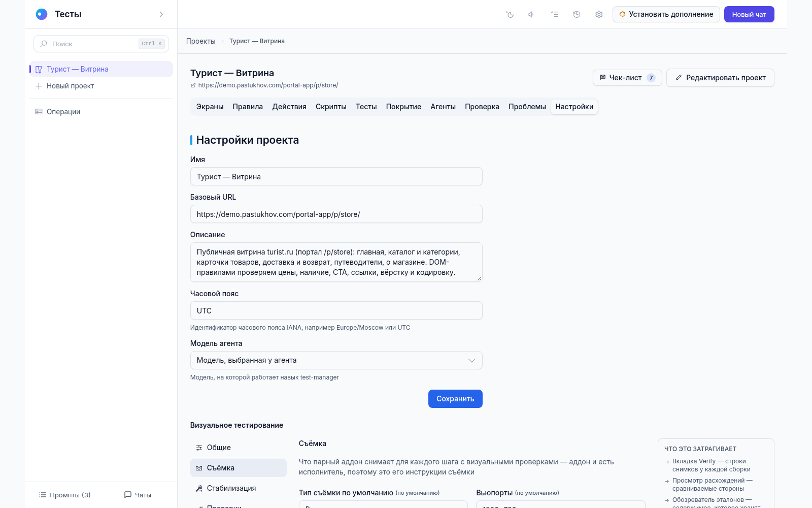Focus the Поиск search field
812x508 pixels.
tap(101, 44)
